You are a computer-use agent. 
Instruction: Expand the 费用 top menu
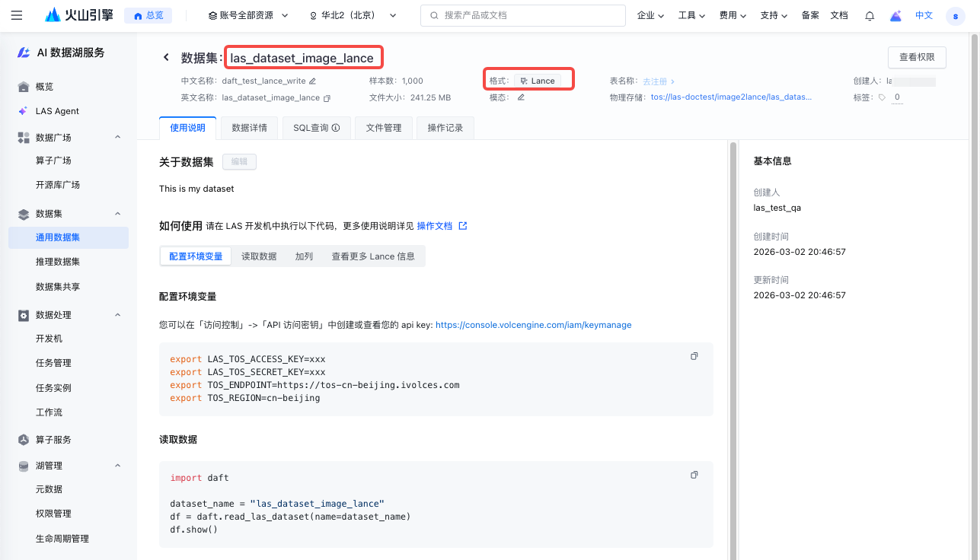pos(733,15)
